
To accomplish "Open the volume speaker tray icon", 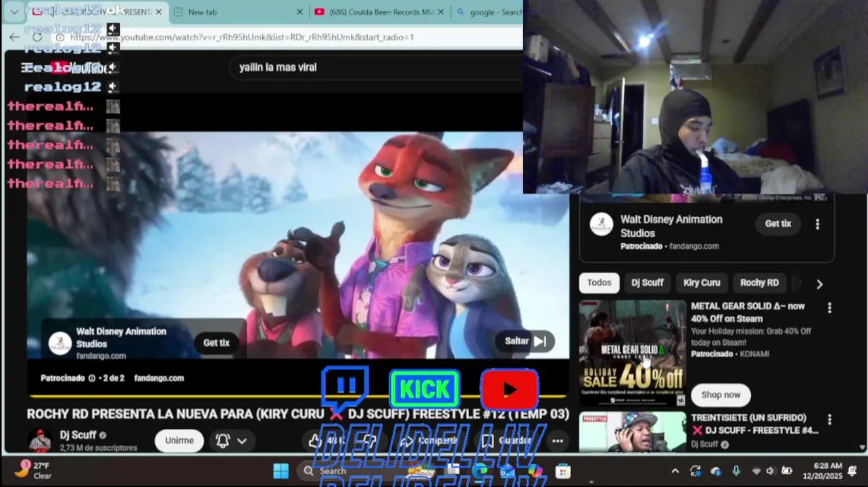I will (771, 471).
